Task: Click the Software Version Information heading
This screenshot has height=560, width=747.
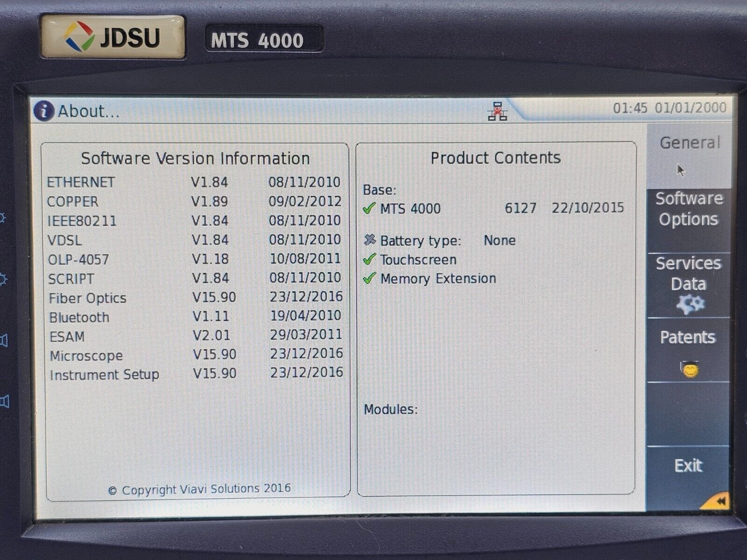Action: 196,158
